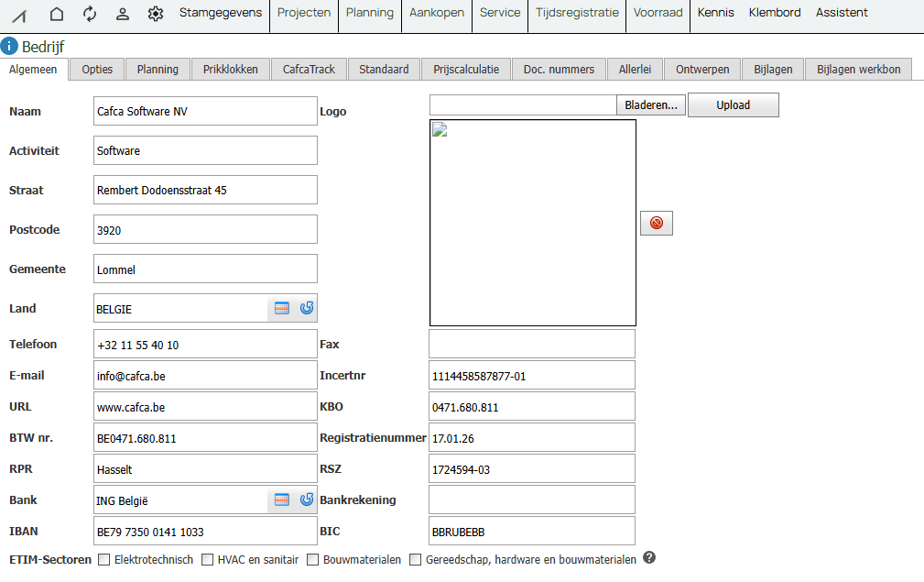Click the RSZ input field
This screenshot has width=924, height=582.
532,469
